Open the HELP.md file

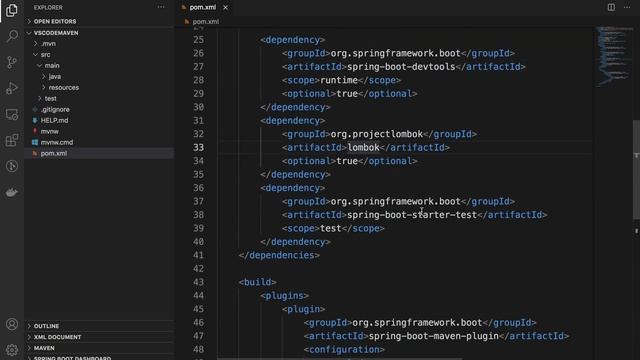point(99,121)
